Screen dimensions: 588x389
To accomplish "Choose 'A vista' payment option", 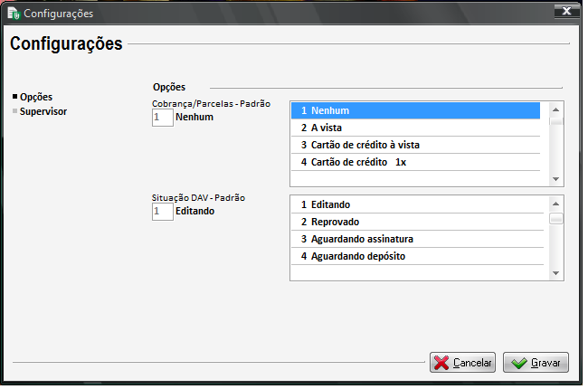I will (x=416, y=128).
